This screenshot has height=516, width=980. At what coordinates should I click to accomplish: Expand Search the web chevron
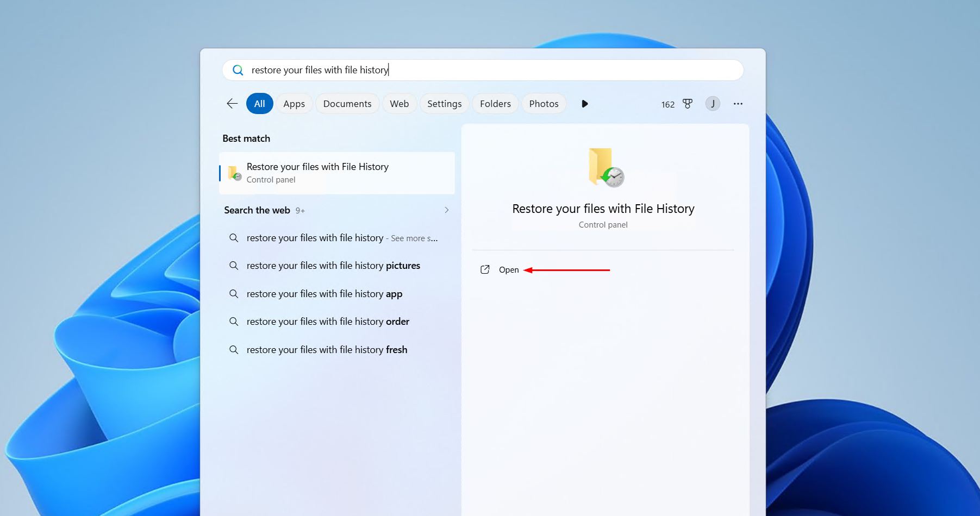point(447,210)
